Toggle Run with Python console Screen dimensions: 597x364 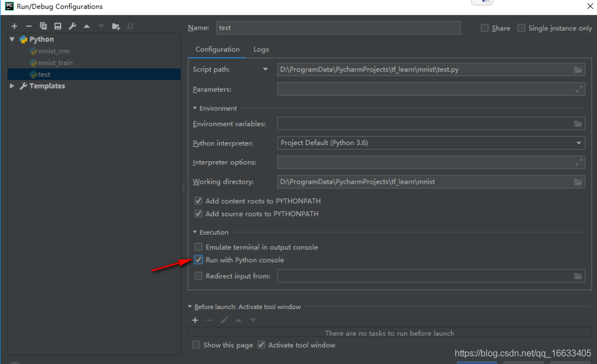[198, 260]
